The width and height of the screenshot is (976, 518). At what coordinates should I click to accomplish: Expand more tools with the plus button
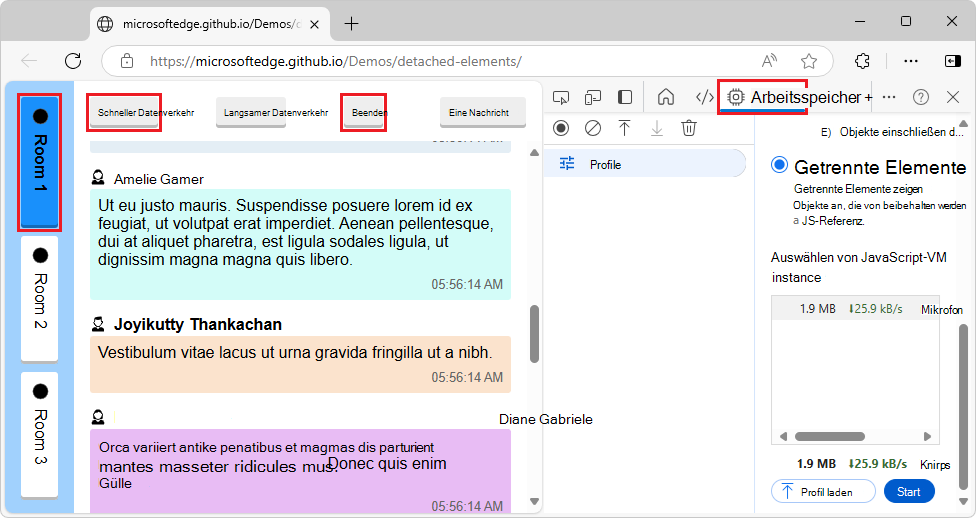[x=868, y=97]
